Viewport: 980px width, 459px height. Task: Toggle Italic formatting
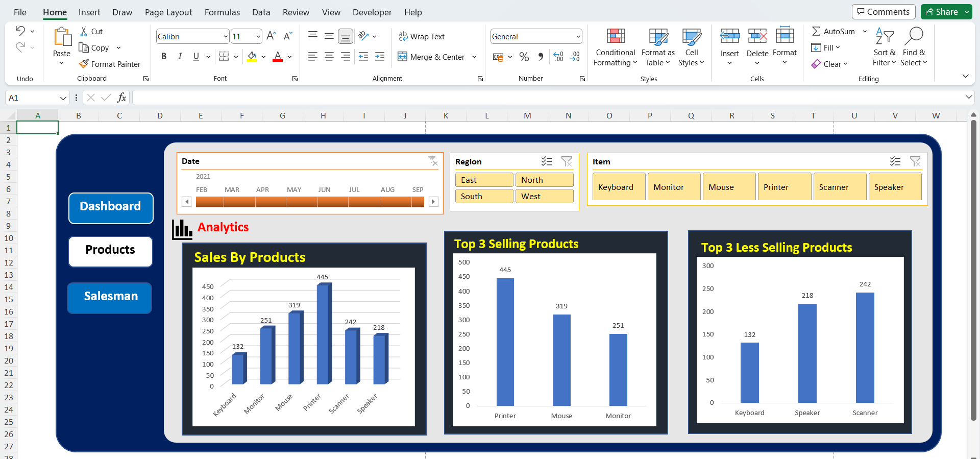[180, 56]
